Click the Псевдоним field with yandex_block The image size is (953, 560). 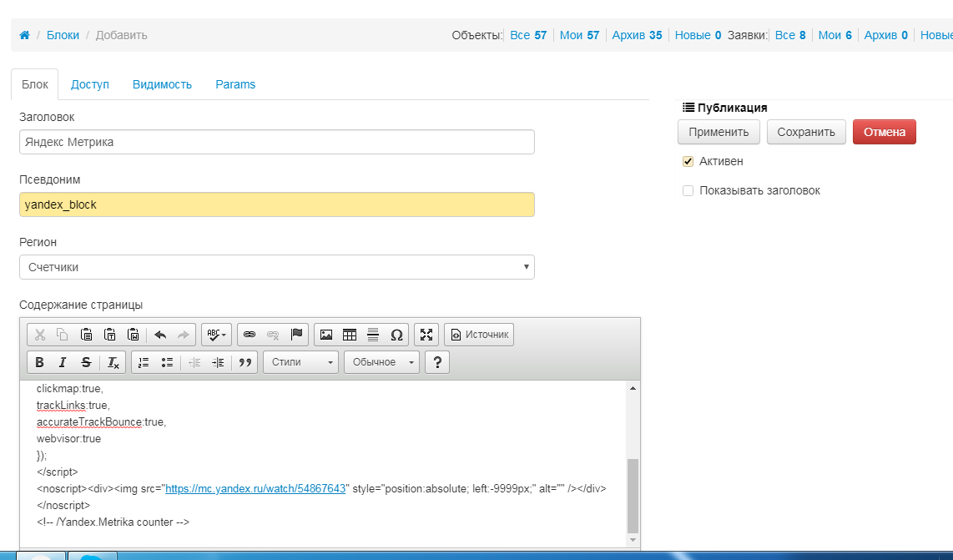pyautogui.click(x=276, y=204)
